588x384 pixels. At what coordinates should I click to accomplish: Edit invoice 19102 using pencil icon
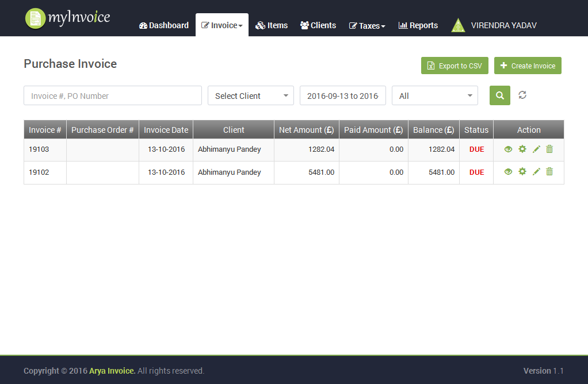pos(536,172)
